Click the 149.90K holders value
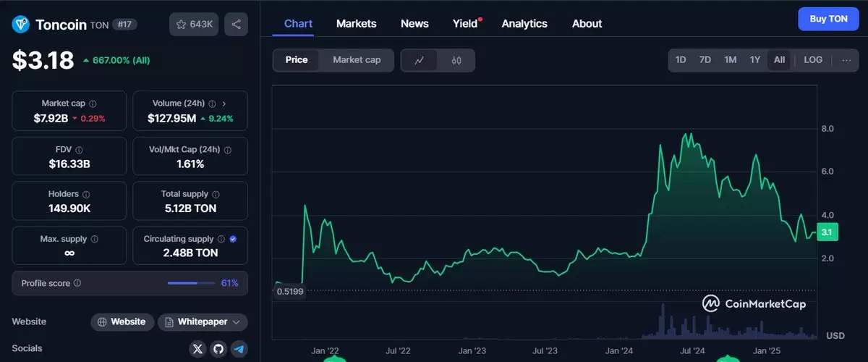868x362 pixels. point(69,209)
